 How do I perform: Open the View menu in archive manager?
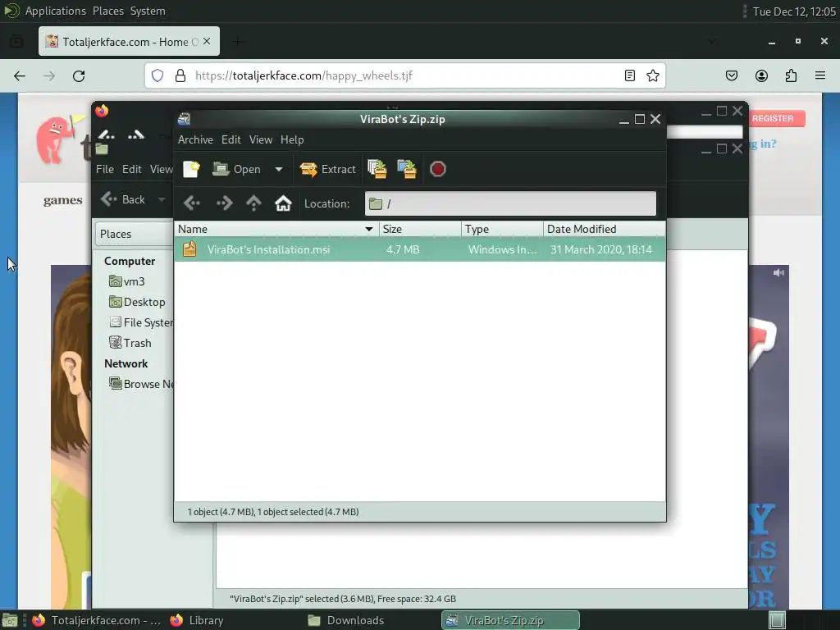click(260, 139)
